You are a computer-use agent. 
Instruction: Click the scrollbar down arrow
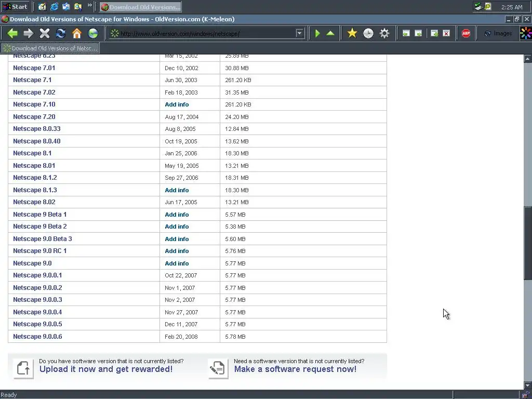coord(528,385)
